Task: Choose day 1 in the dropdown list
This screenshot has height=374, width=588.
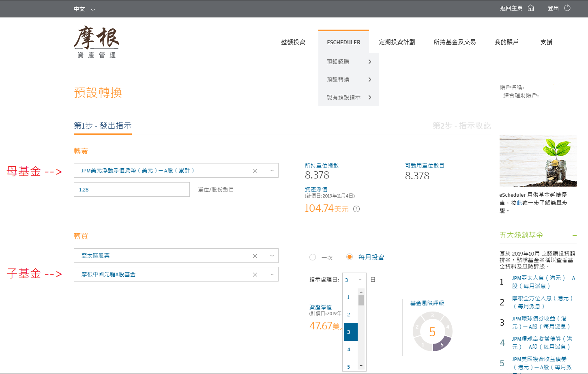Action: point(350,297)
